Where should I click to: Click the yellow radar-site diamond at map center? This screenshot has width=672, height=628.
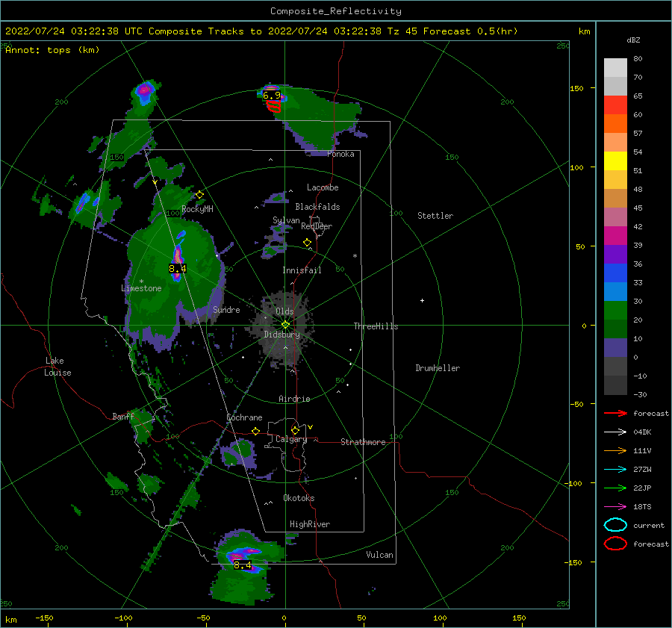coord(285,325)
